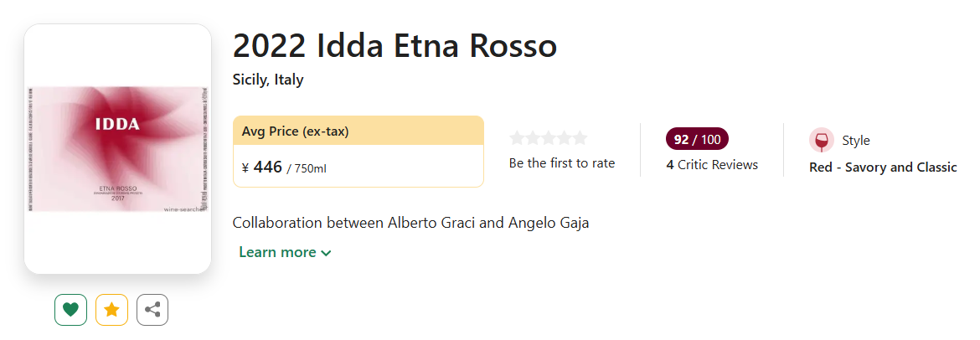Click the Avg Price (ex-tax) header
This screenshot has width=980, height=340.
pos(295,131)
